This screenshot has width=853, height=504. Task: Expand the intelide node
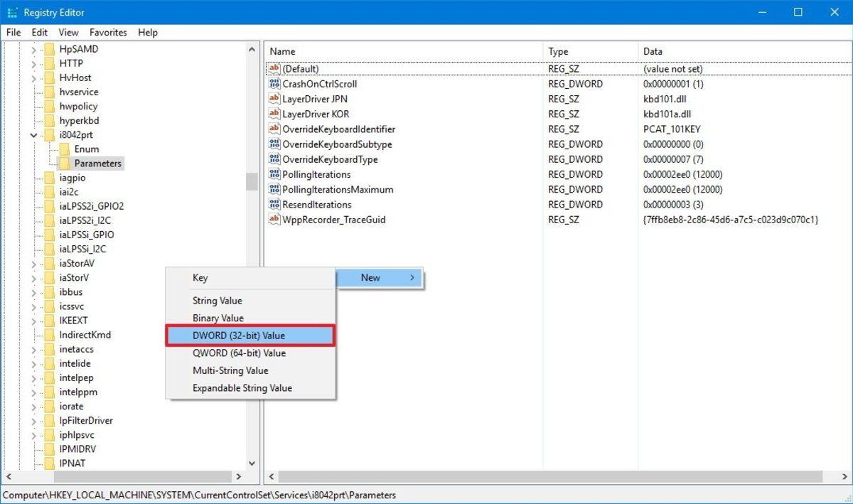(x=32, y=363)
